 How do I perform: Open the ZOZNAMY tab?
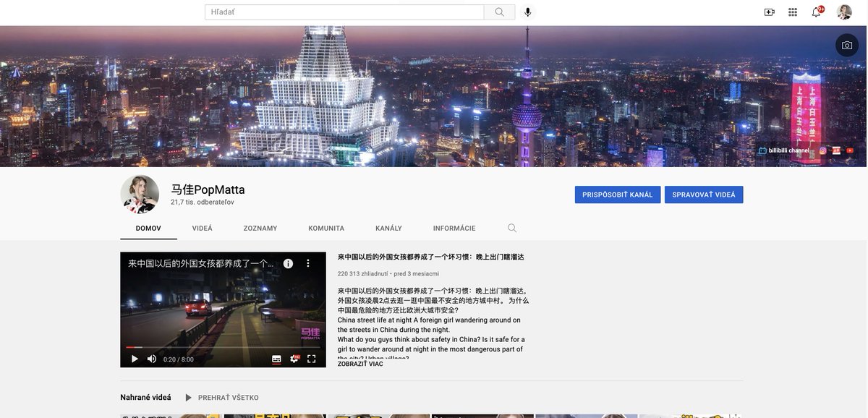tap(260, 229)
